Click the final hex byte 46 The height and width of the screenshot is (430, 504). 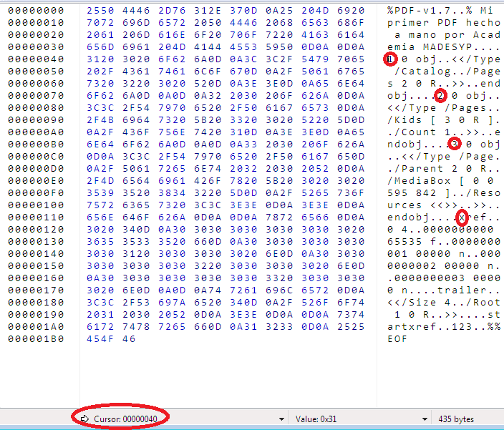(129, 339)
